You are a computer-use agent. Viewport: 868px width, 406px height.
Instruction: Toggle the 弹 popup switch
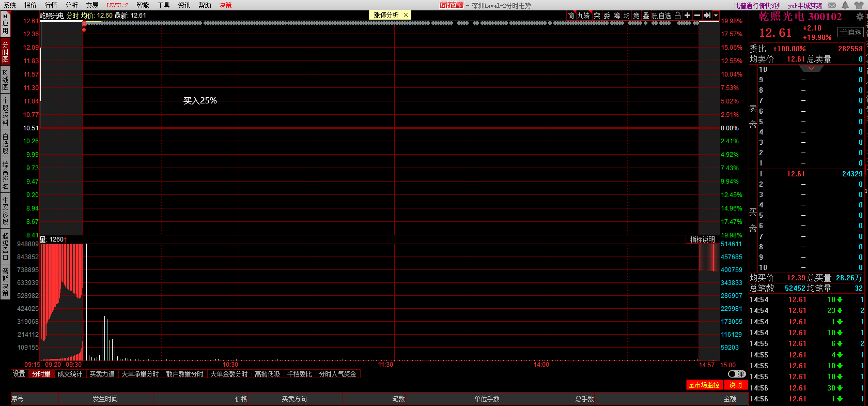pyautogui.click(x=736, y=374)
